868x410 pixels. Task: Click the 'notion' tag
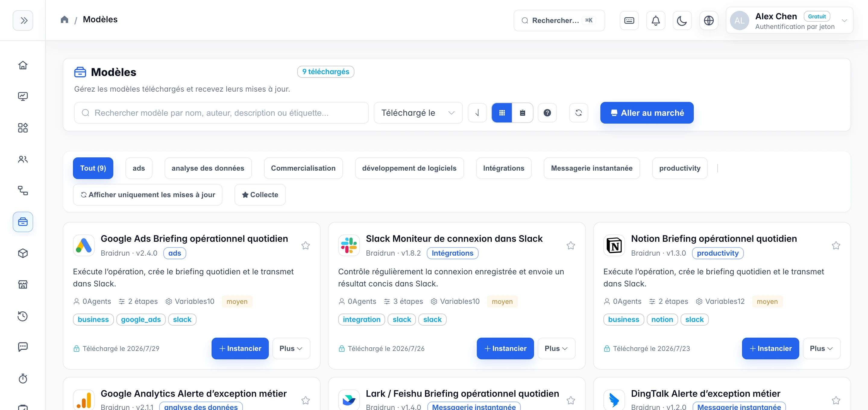click(x=662, y=320)
